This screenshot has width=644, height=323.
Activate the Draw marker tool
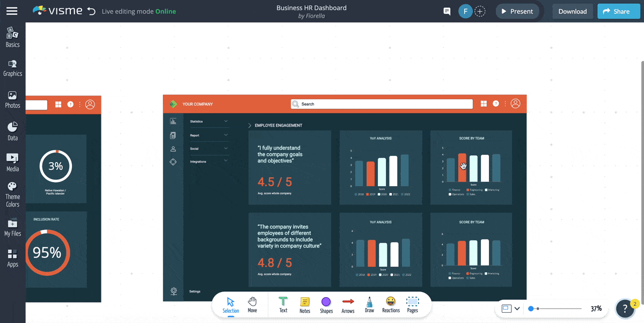click(369, 305)
